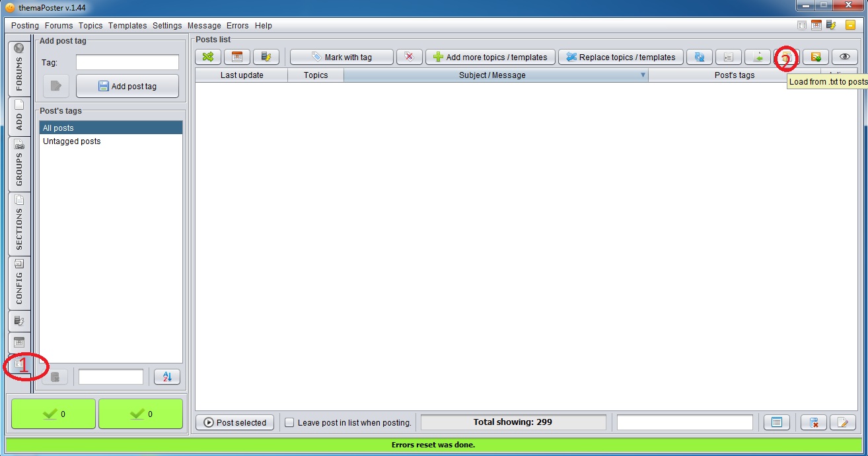The width and height of the screenshot is (868, 456).
Task: Click the calendar icon in Posts list toolbar
Action: click(237, 57)
